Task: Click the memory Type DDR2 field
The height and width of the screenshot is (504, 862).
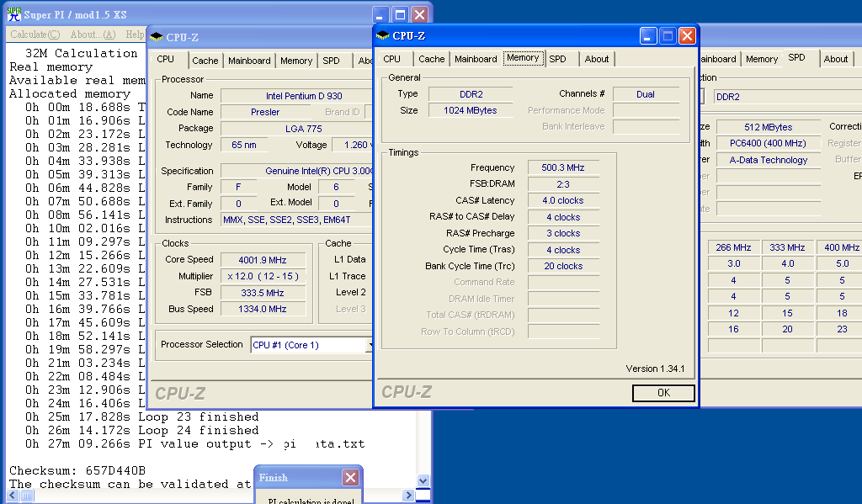Action: coord(471,94)
